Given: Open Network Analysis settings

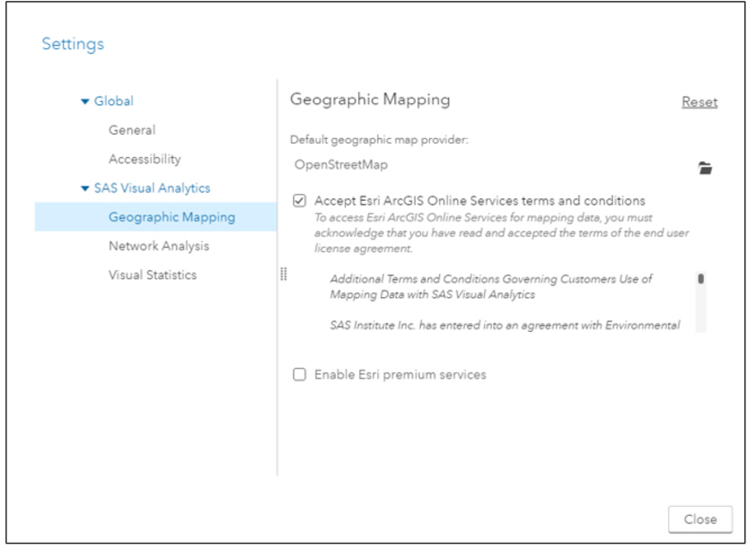Looking at the screenshot, I should (159, 246).
